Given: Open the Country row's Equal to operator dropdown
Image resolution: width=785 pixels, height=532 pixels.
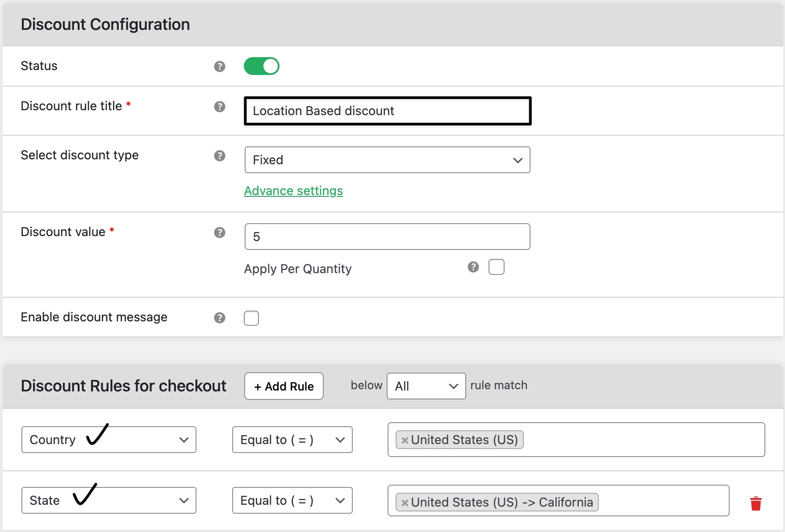Looking at the screenshot, I should tap(292, 440).
